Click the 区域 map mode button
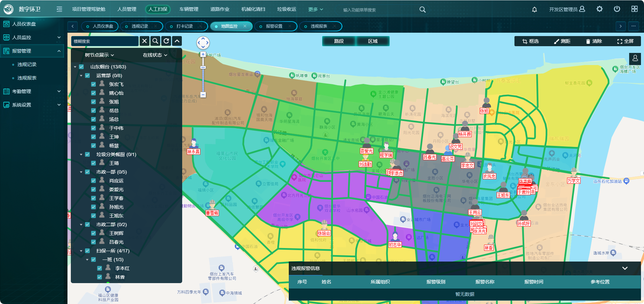Viewport: 644px width, 304px height. click(x=373, y=41)
